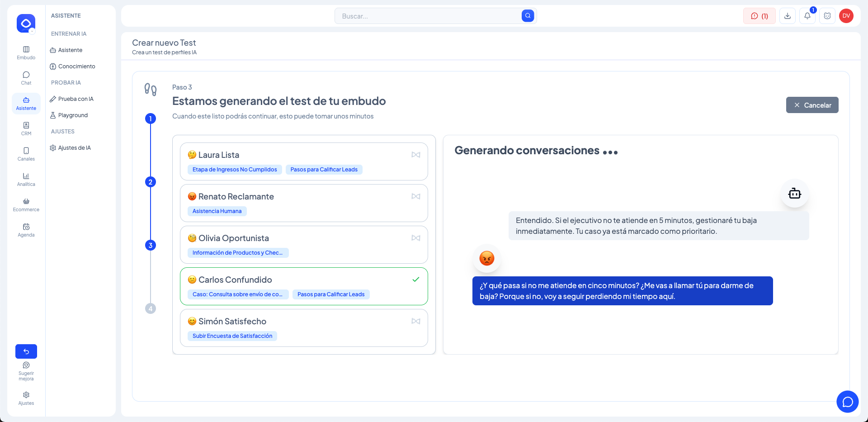Open Playground menu item
Image resolution: width=868 pixels, height=422 pixels.
73,115
